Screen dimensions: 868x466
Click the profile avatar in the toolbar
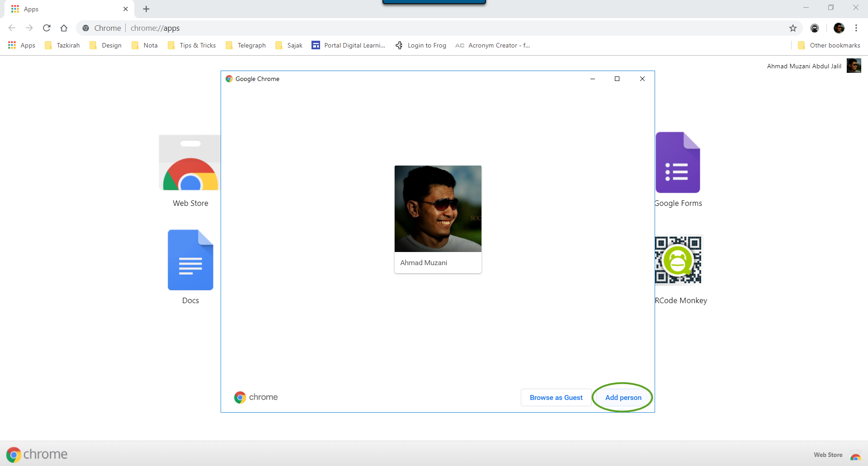pos(839,28)
